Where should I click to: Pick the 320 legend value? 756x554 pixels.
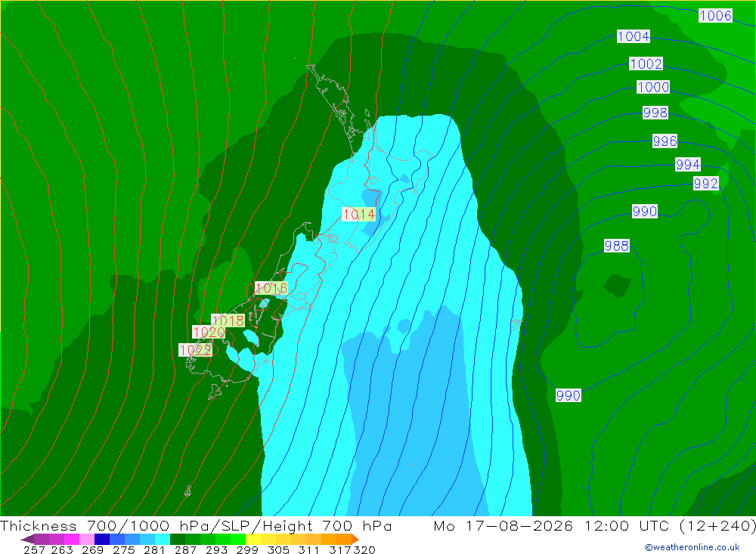[364, 549]
